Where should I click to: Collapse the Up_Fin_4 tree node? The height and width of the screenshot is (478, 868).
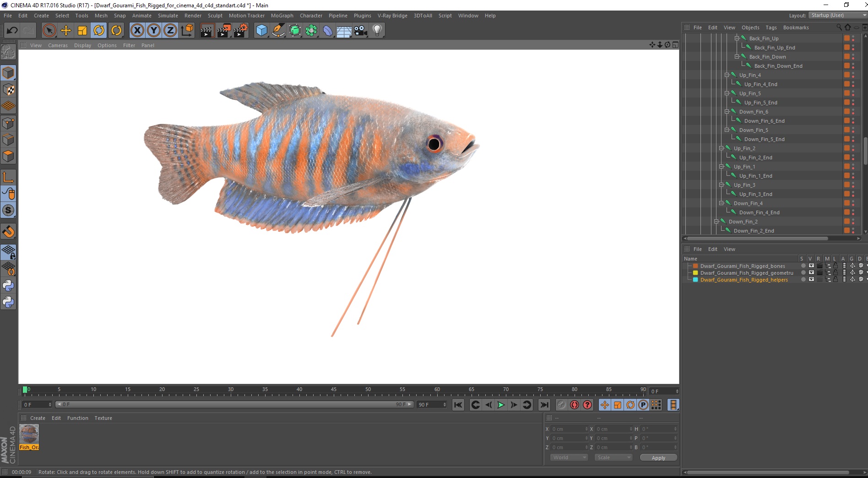tap(727, 75)
